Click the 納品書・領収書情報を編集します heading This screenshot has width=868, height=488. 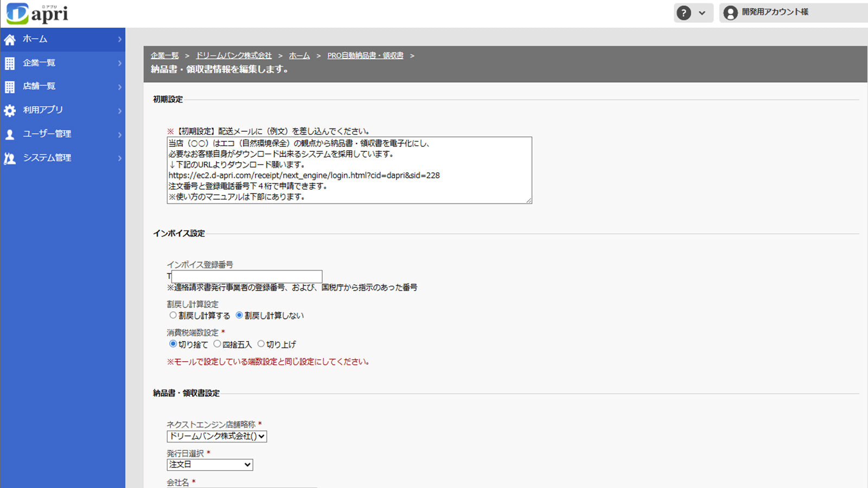220,69
